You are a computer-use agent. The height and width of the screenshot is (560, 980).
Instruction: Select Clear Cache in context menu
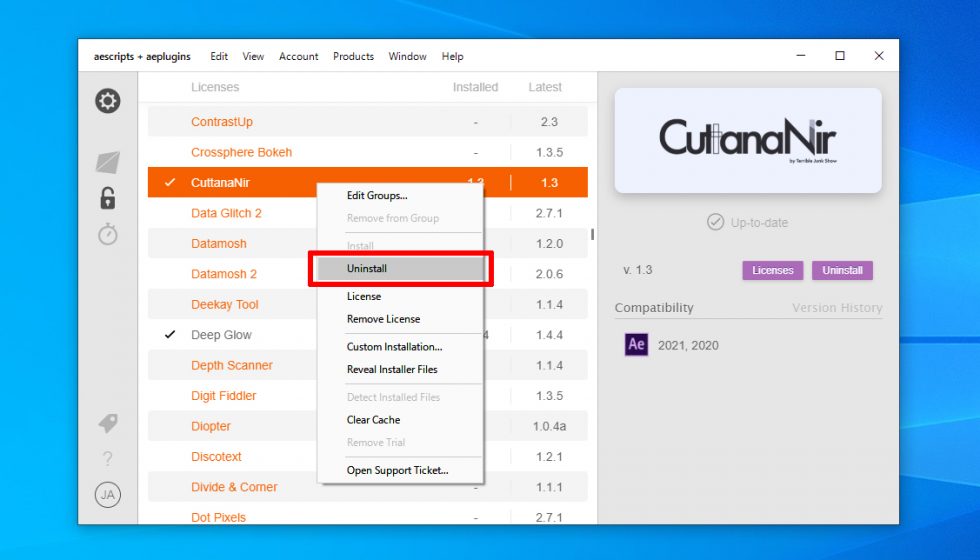click(400, 420)
